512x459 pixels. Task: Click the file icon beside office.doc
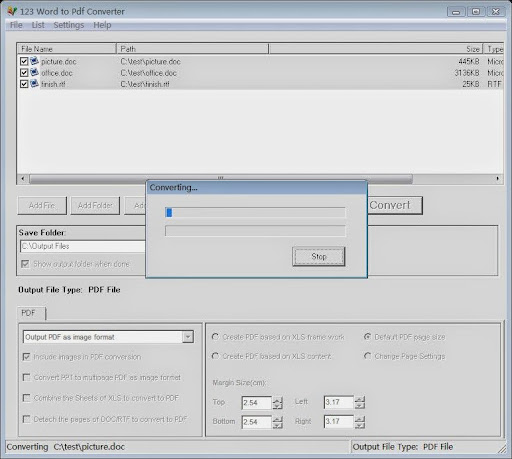(34, 72)
